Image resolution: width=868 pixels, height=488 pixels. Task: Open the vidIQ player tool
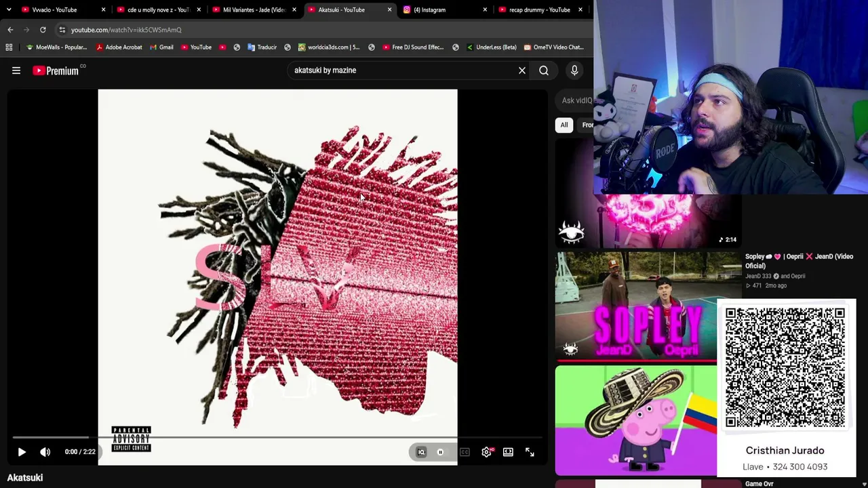[421, 452]
